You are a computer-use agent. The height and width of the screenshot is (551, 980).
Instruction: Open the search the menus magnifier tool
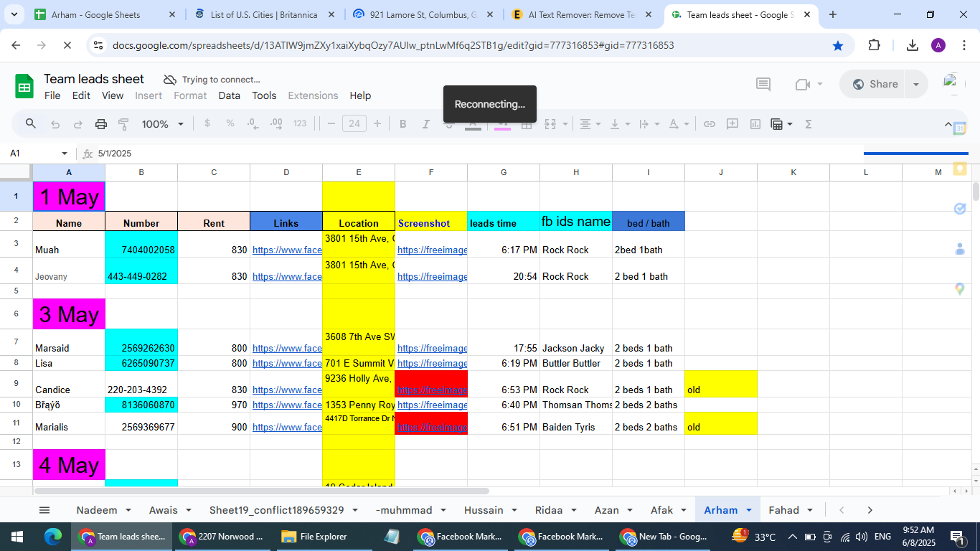coord(31,124)
